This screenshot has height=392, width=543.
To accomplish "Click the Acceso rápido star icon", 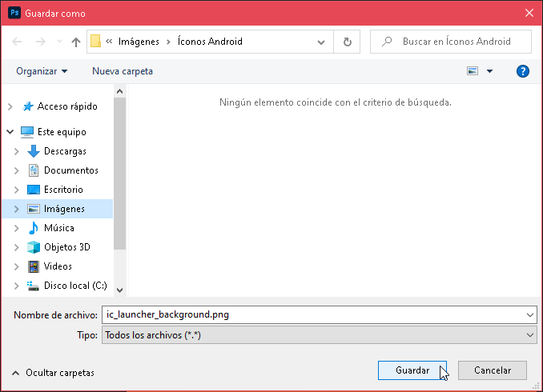I will [28, 106].
